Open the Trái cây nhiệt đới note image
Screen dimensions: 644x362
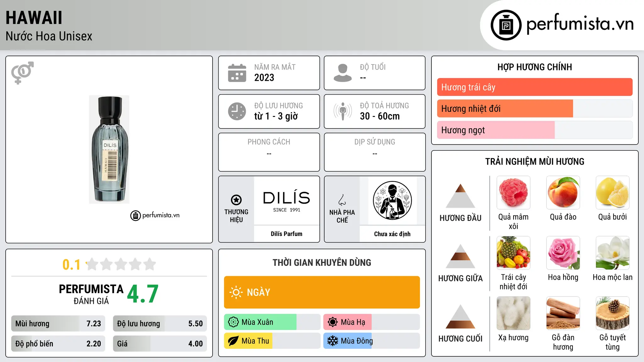point(514,253)
